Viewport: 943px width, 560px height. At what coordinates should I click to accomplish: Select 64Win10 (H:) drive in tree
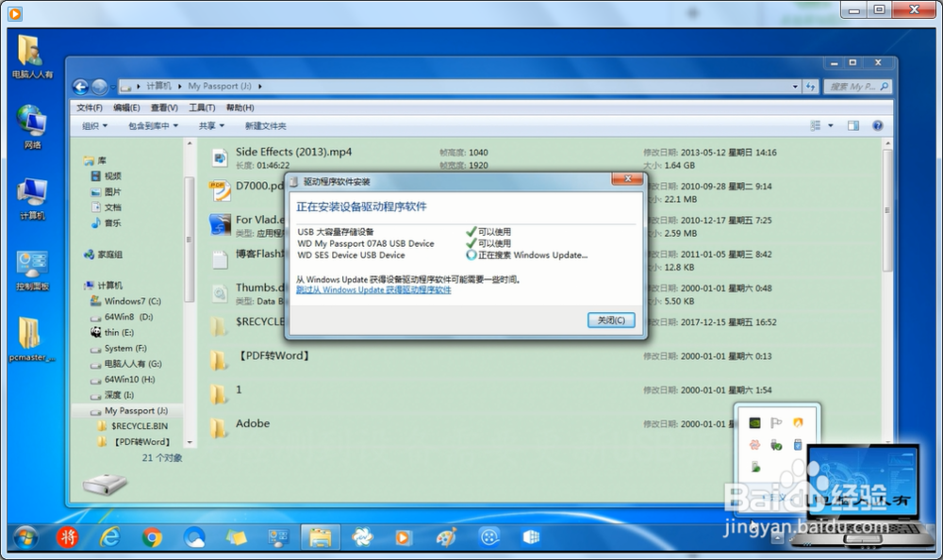coord(123,379)
